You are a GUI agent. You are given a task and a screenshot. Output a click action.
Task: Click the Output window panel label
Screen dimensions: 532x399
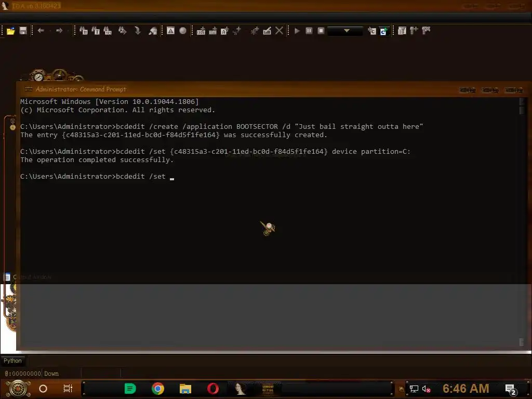(x=32, y=277)
